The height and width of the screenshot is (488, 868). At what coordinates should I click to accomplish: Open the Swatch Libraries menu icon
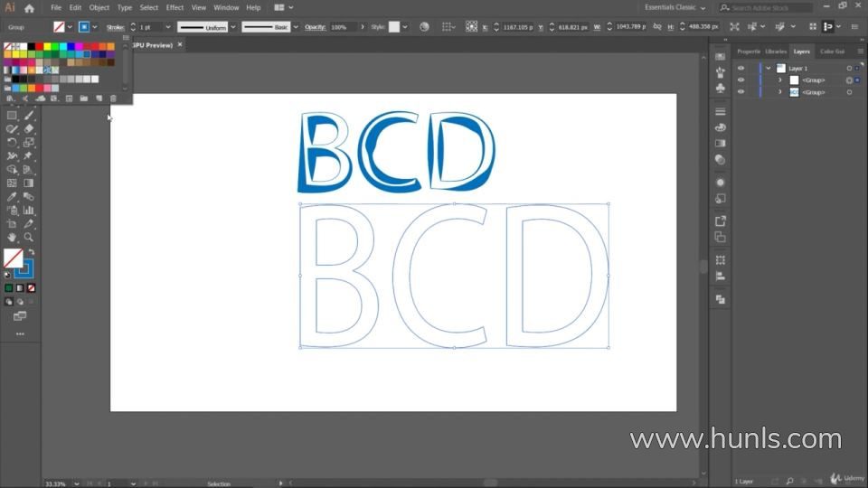[9, 99]
